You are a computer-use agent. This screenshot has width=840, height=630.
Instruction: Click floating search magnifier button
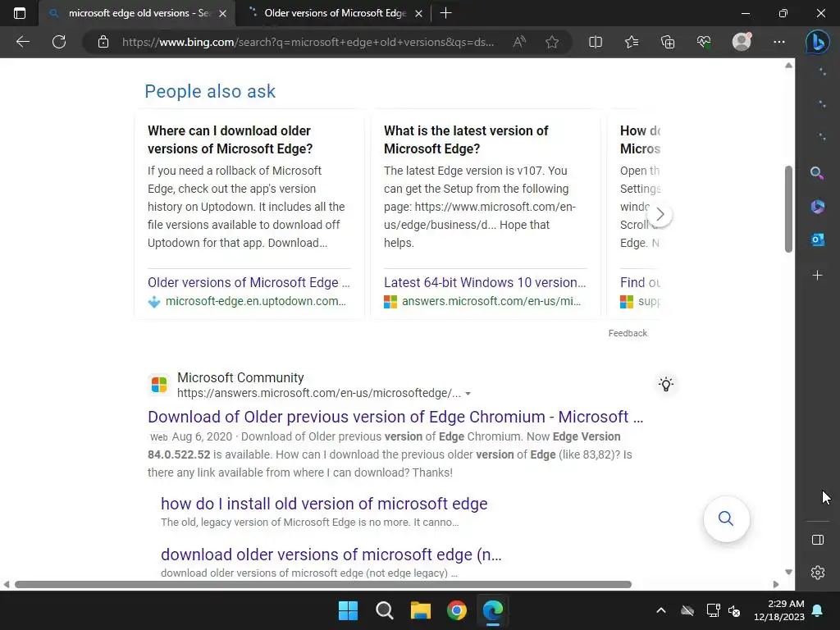[726, 518]
